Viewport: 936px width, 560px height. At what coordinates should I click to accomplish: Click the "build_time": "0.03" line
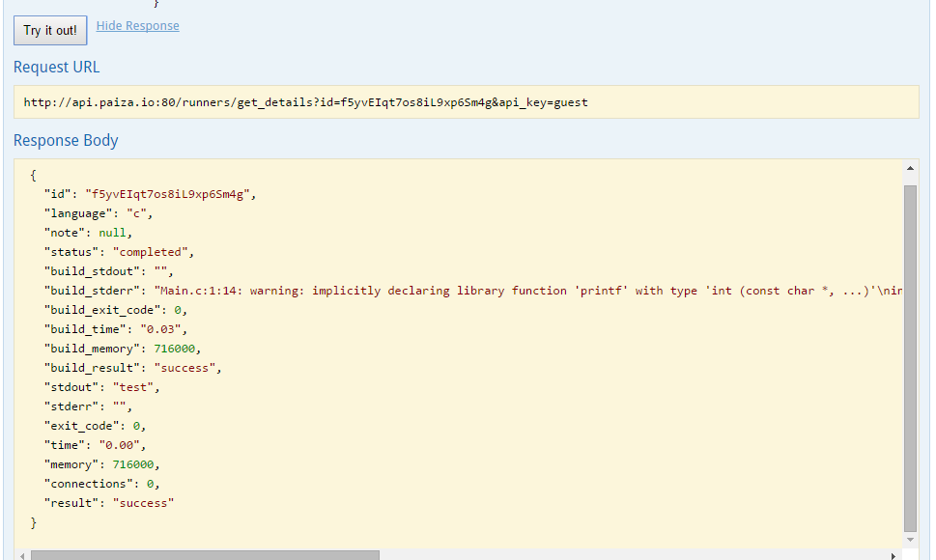click(116, 329)
